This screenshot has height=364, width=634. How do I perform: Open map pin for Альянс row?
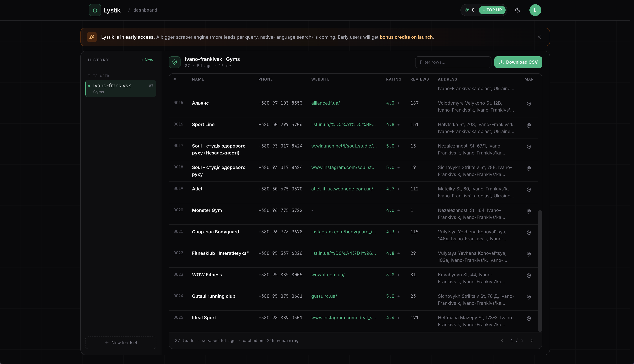point(529,104)
